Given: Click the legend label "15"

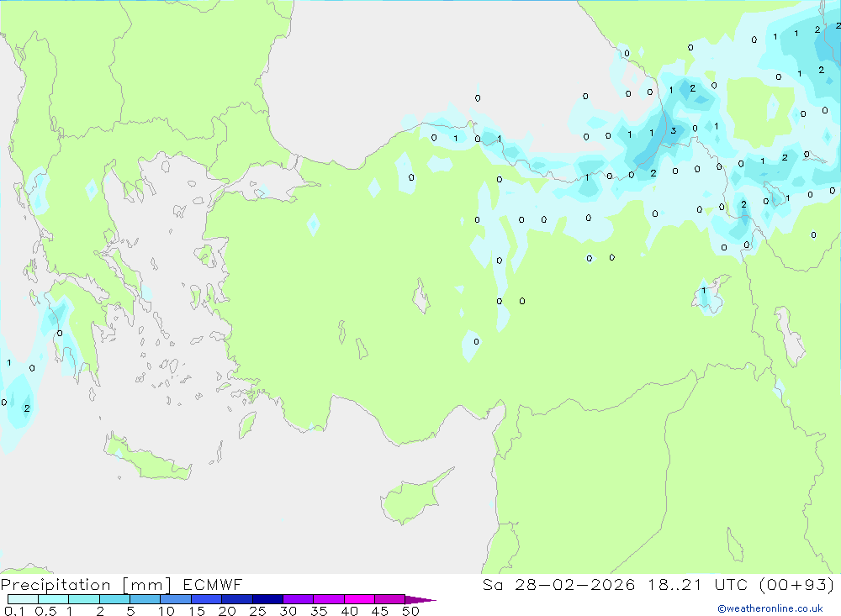Looking at the screenshot, I should click(x=197, y=611).
